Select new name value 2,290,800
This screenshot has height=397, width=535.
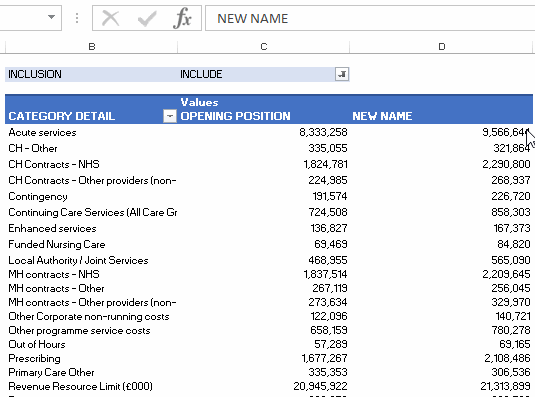point(506,164)
